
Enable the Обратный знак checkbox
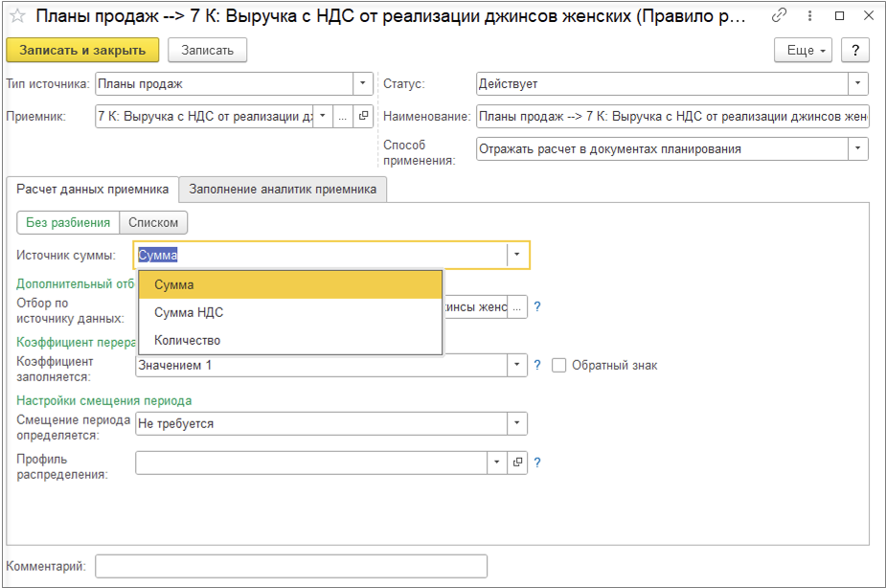560,365
